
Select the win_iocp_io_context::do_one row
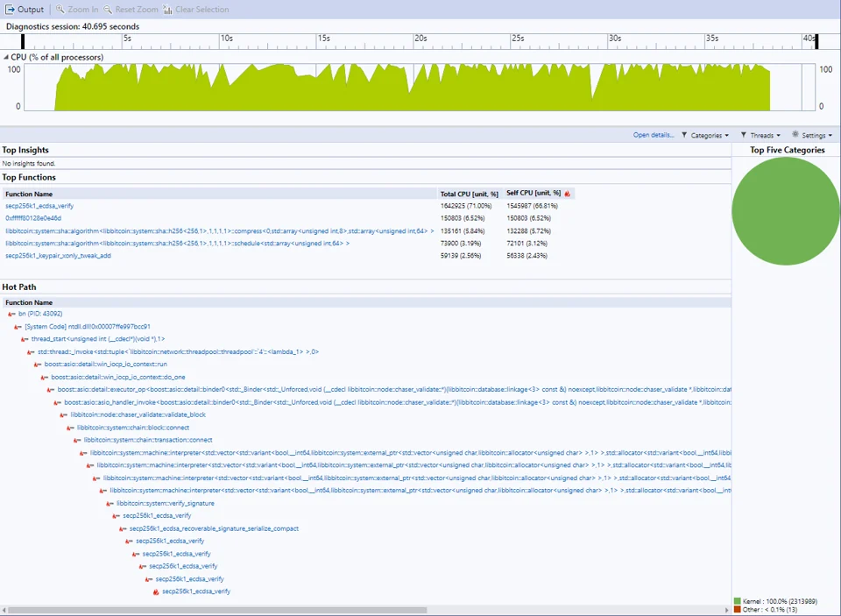pyautogui.click(x=118, y=377)
